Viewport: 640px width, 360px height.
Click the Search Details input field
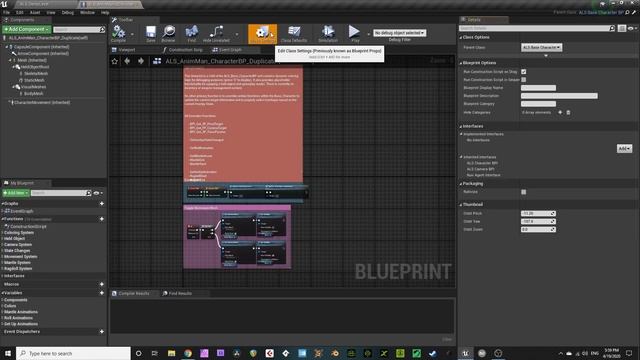click(x=534, y=28)
